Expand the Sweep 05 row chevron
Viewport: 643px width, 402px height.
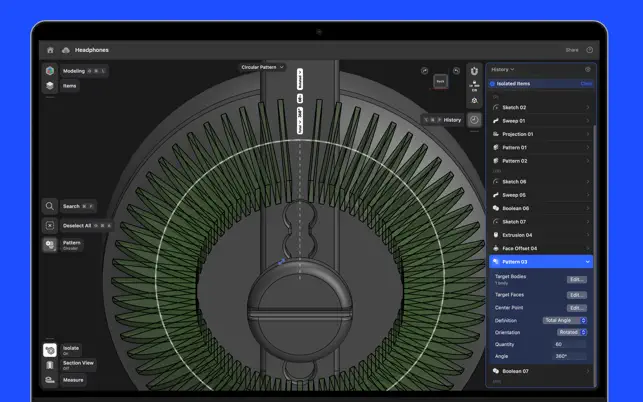tap(588, 195)
